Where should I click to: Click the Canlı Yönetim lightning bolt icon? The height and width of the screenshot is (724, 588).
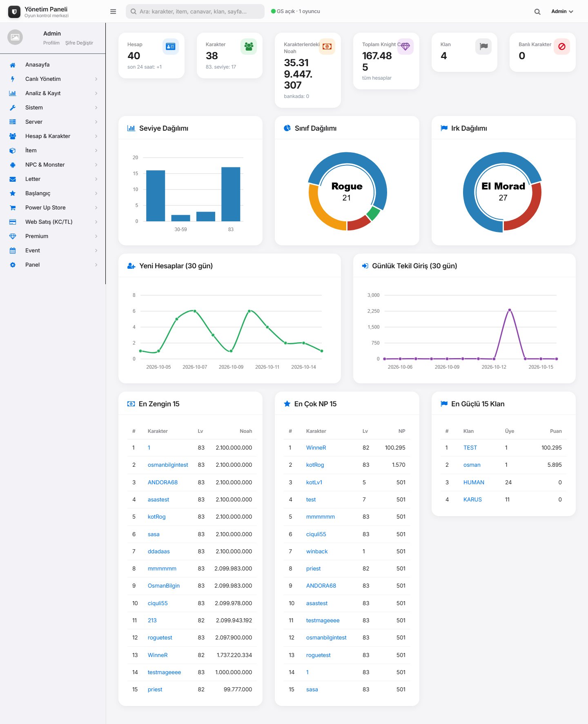(x=13, y=79)
